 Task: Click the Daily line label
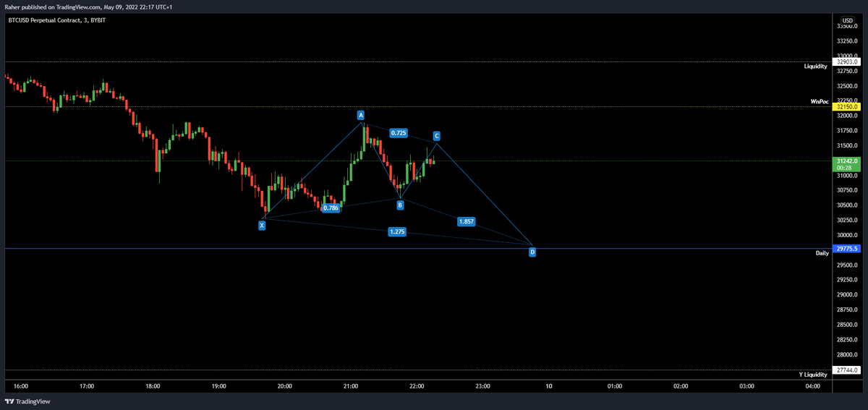pos(822,253)
